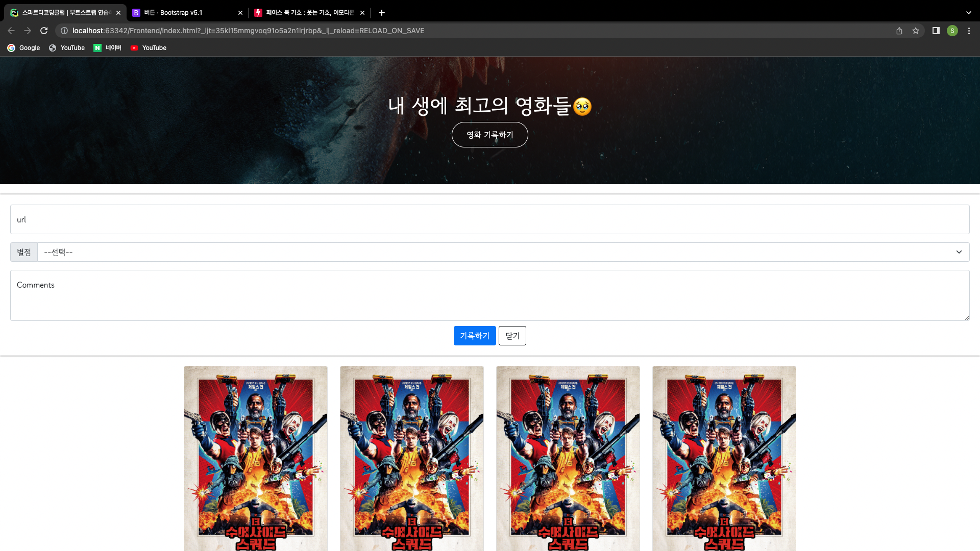Open the 별점 --선택-- dropdown
The image size is (980, 551).
coord(503,252)
